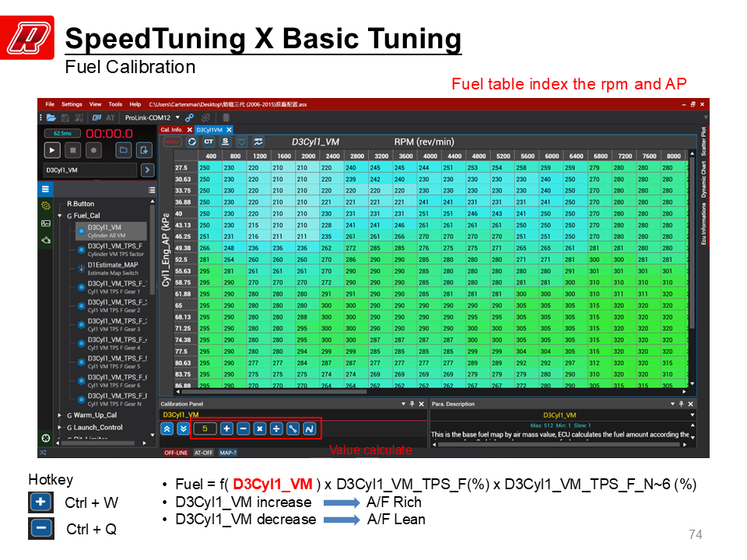Select R.Button in the tree
The image size is (747, 560).
(80, 204)
